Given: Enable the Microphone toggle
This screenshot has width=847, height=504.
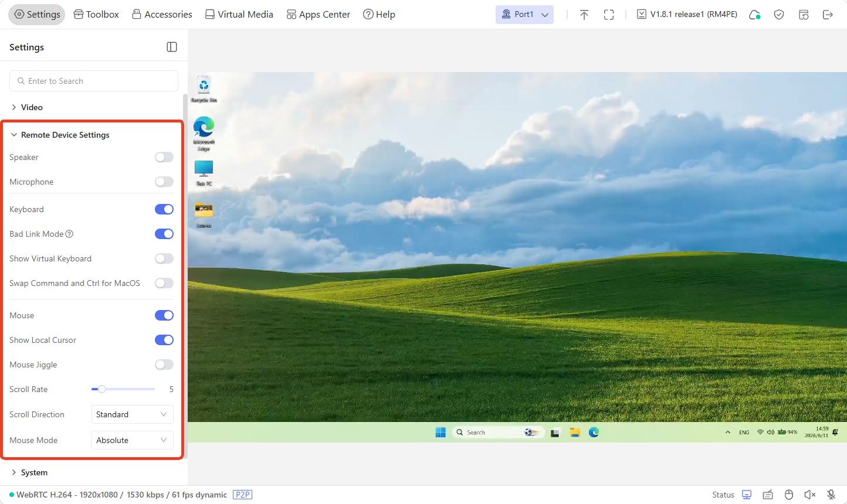Looking at the screenshot, I should (164, 182).
